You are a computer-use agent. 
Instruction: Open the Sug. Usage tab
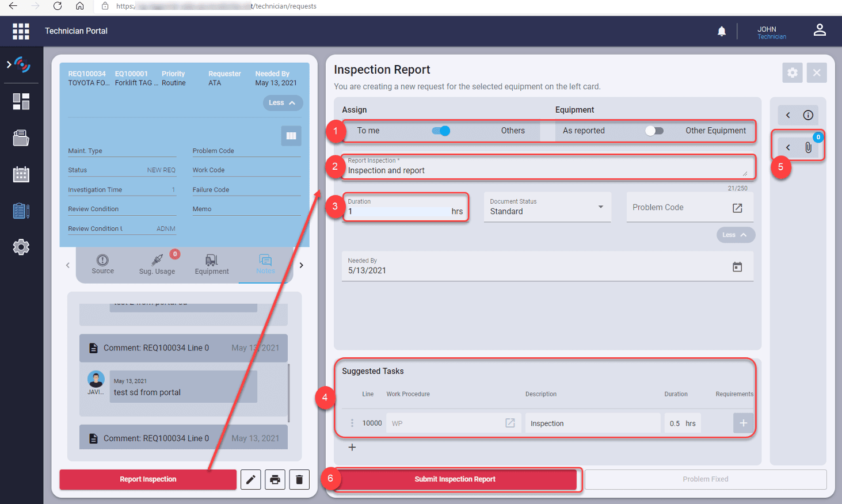[157, 265]
